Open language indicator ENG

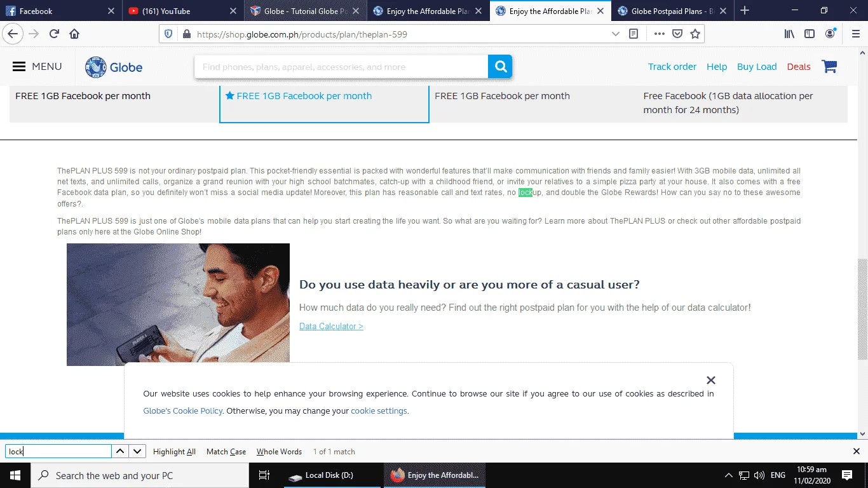click(x=778, y=475)
